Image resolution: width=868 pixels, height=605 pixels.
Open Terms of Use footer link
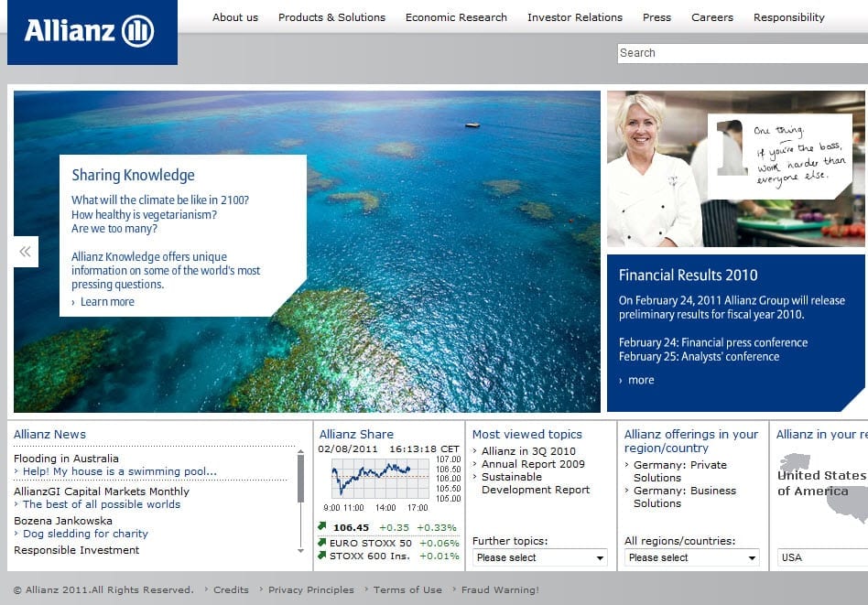(407, 590)
